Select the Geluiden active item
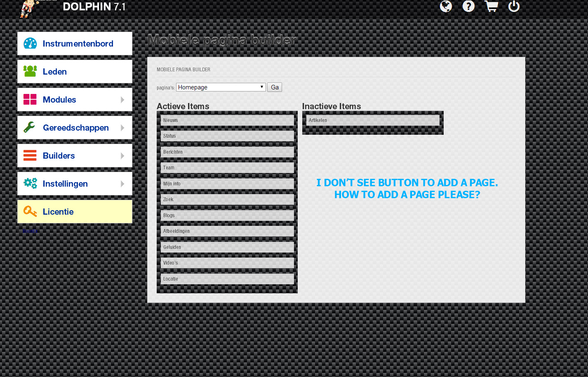The width and height of the screenshot is (588, 377). (x=227, y=247)
